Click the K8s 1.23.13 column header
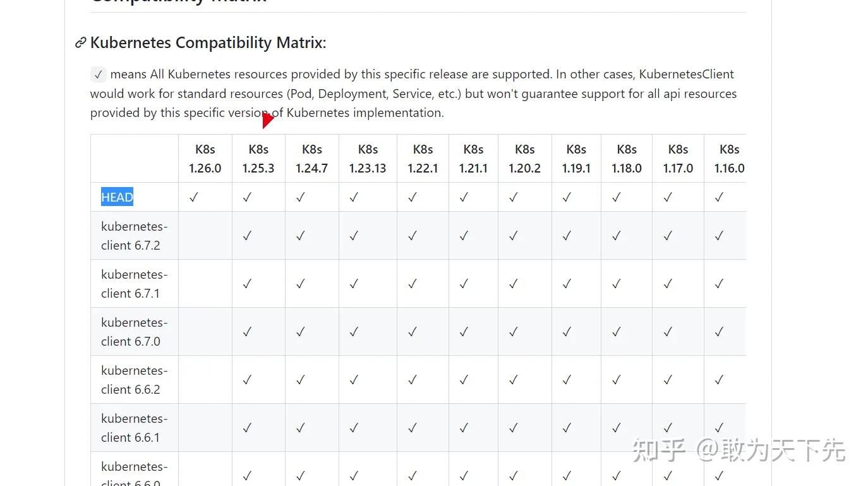Image resolution: width=868 pixels, height=486 pixels. 368,159
